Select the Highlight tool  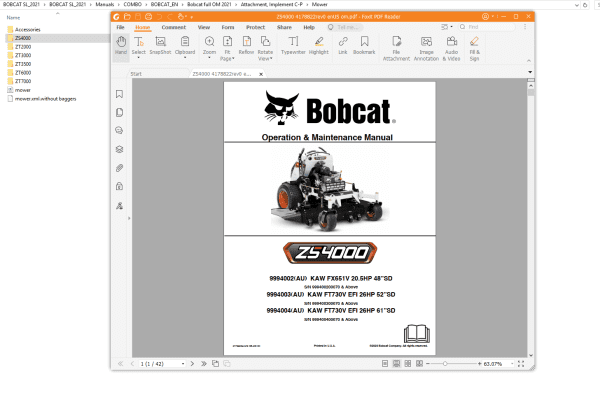pyautogui.click(x=319, y=46)
